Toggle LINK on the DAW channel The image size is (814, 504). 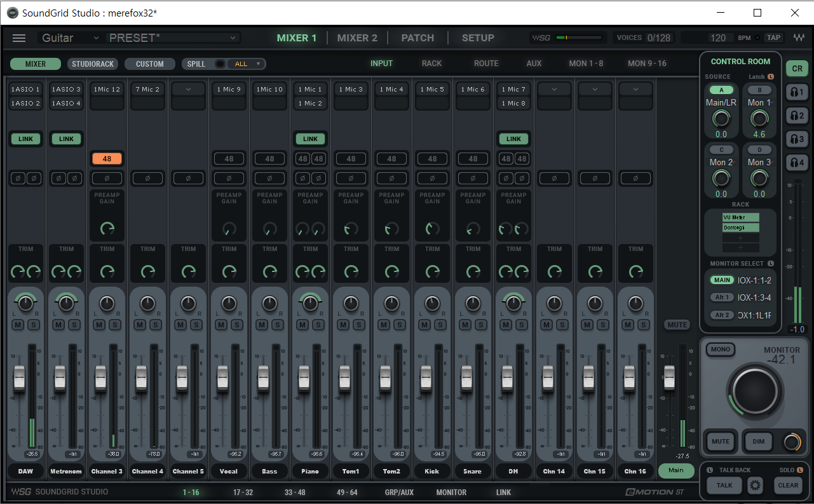tap(25, 139)
